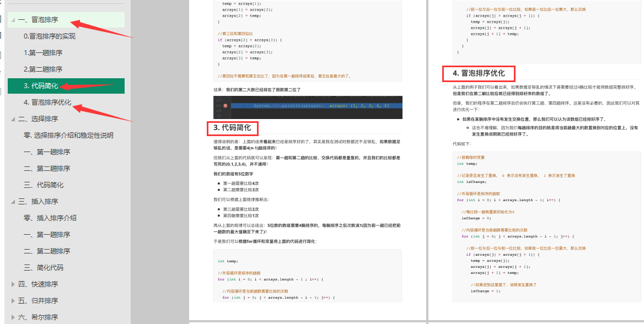This screenshot has height=324, width=644.
Task: Click the bullet 第一趟需要比较4次
Action: (x=241, y=183)
